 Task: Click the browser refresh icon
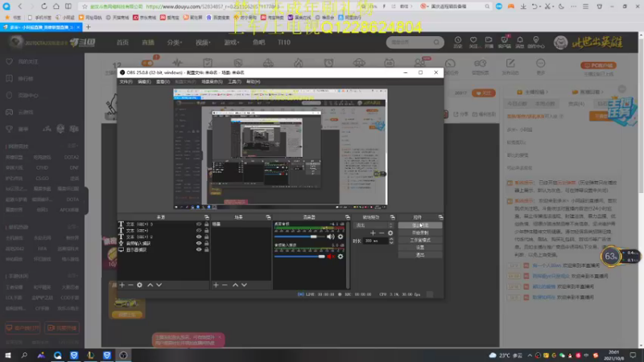pos(44,6)
